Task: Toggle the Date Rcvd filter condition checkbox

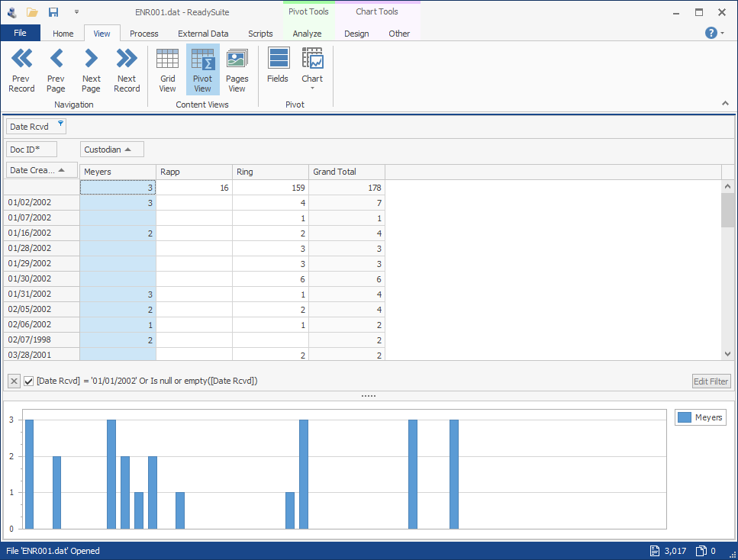Action: [x=28, y=380]
